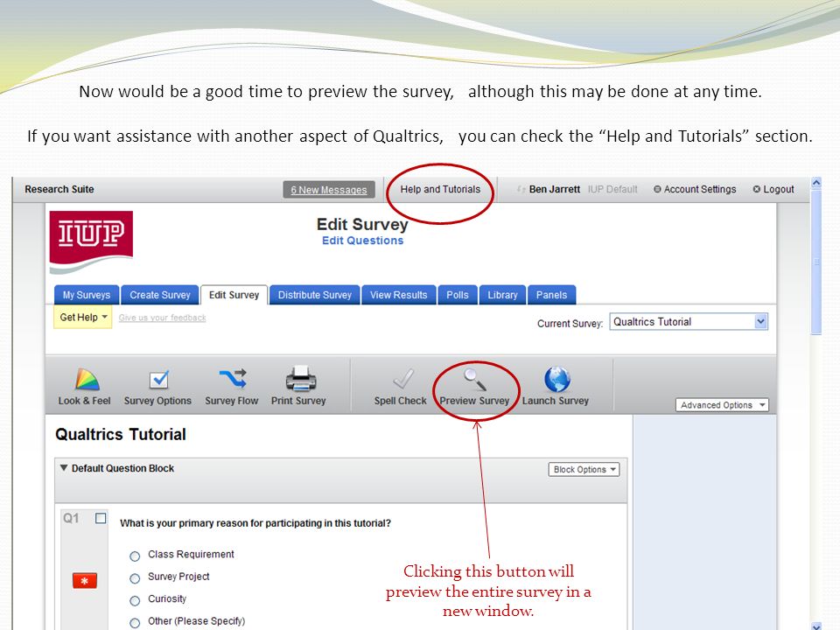Run Spell Check checkmark icon

(402, 379)
